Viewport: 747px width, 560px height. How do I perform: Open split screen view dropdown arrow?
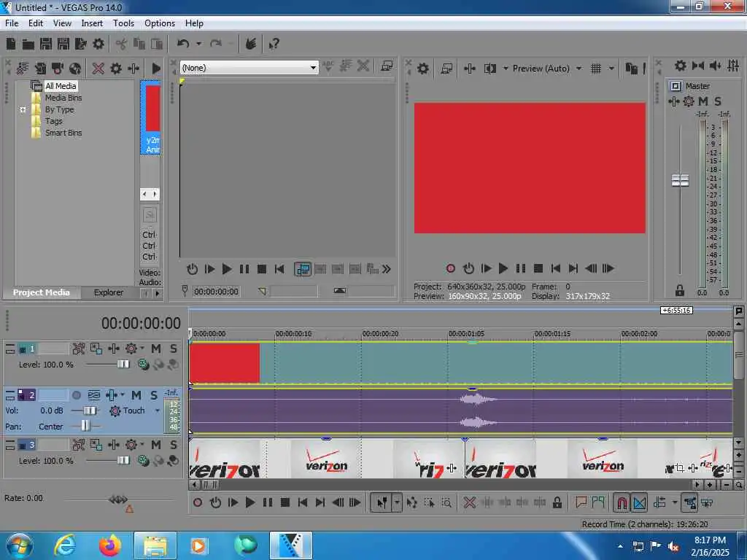[506, 69]
